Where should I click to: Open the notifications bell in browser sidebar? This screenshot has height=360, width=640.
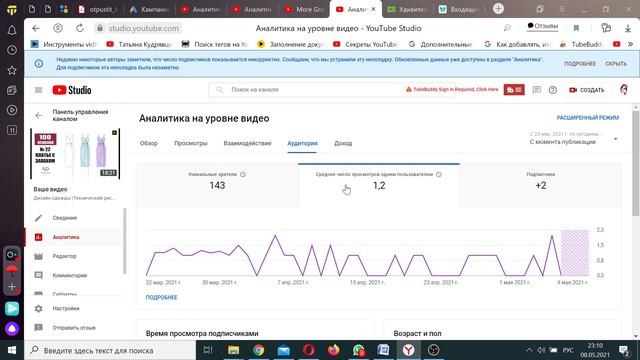12,30
